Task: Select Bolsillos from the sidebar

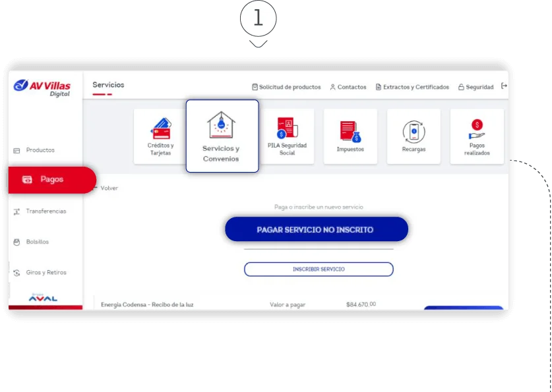Action: pyautogui.click(x=37, y=242)
